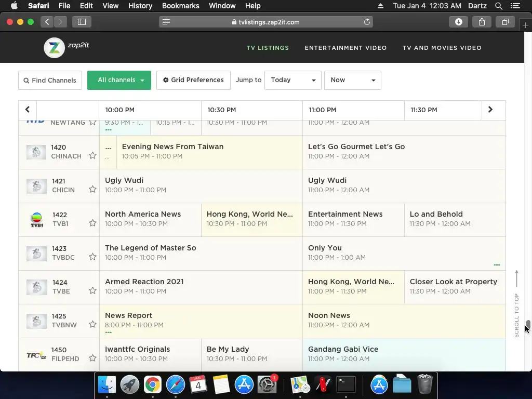Select the TV LISTINGS nav tab

point(268,48)
